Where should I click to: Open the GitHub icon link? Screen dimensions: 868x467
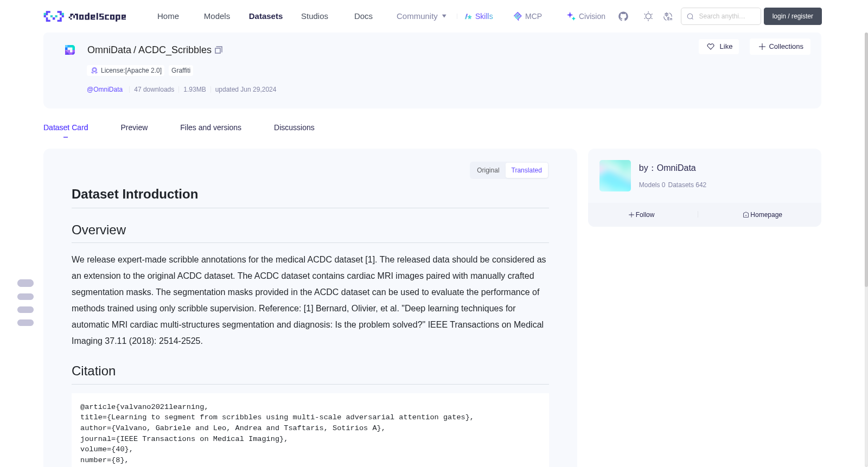click(x=623, y=16)
